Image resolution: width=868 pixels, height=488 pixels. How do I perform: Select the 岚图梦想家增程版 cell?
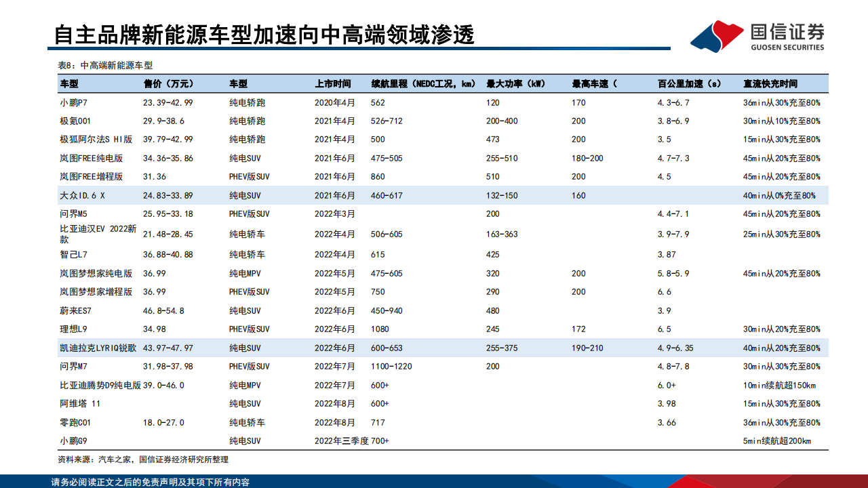coord(96,292)
